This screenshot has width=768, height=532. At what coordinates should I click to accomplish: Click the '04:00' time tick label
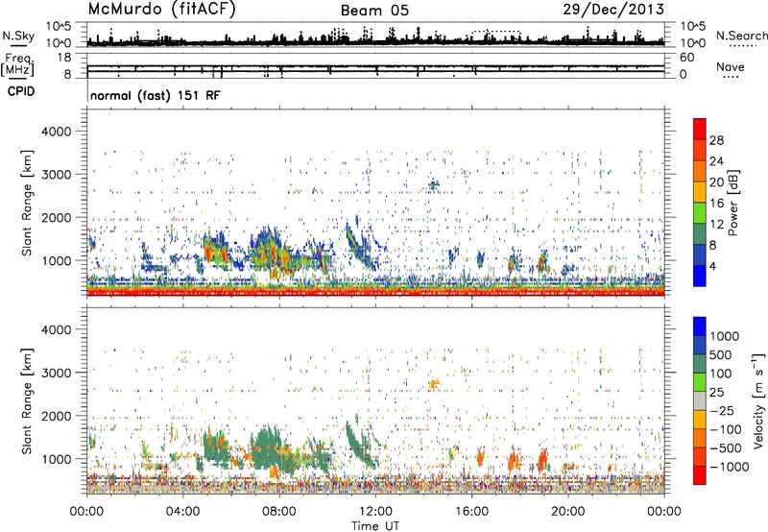[182, 512]
